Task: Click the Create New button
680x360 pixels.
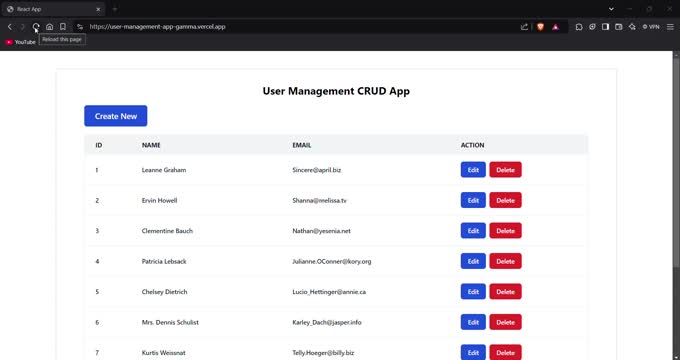Action: pyautogui.click(x=116, y=116)
